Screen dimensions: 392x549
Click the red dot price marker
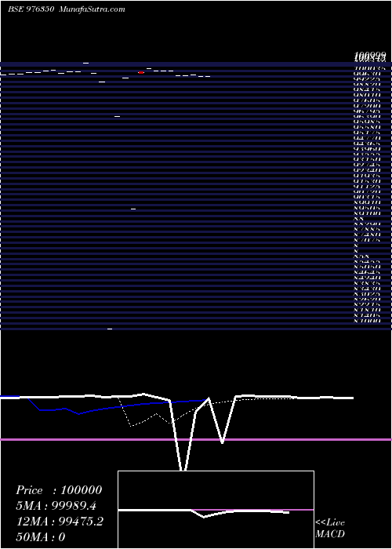pos(141,72)
